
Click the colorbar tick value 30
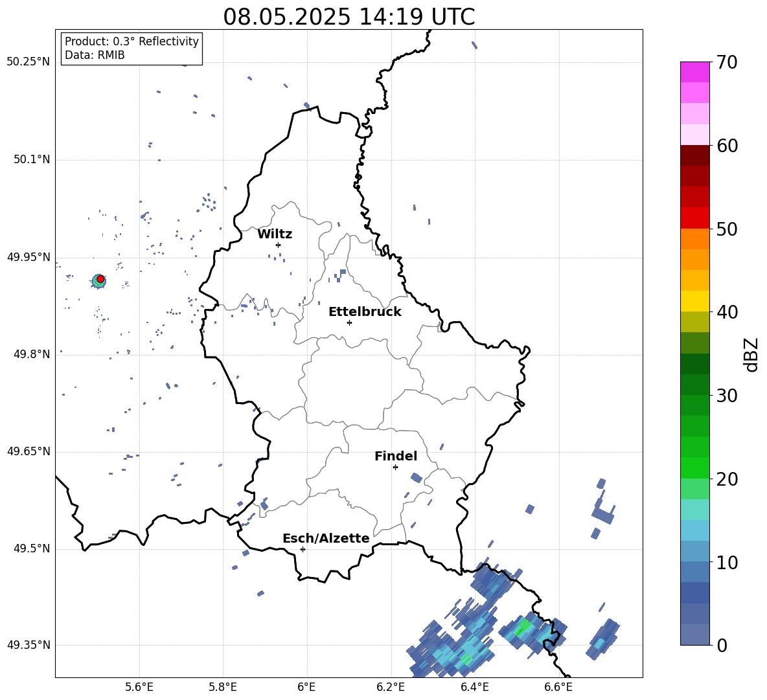click(727, 395)
